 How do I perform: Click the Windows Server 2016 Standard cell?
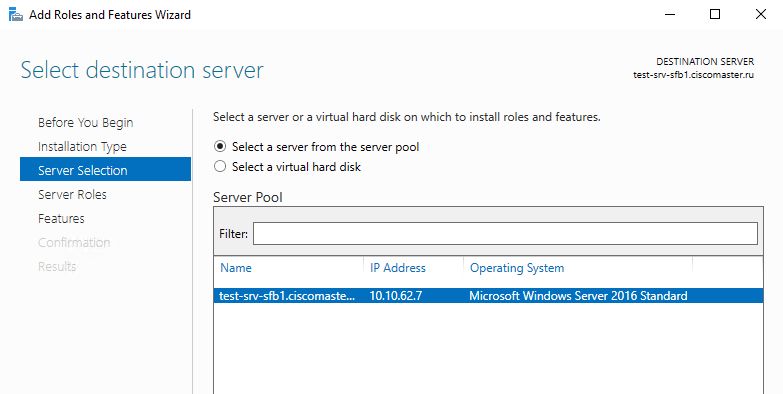click(x=578, y=296)
